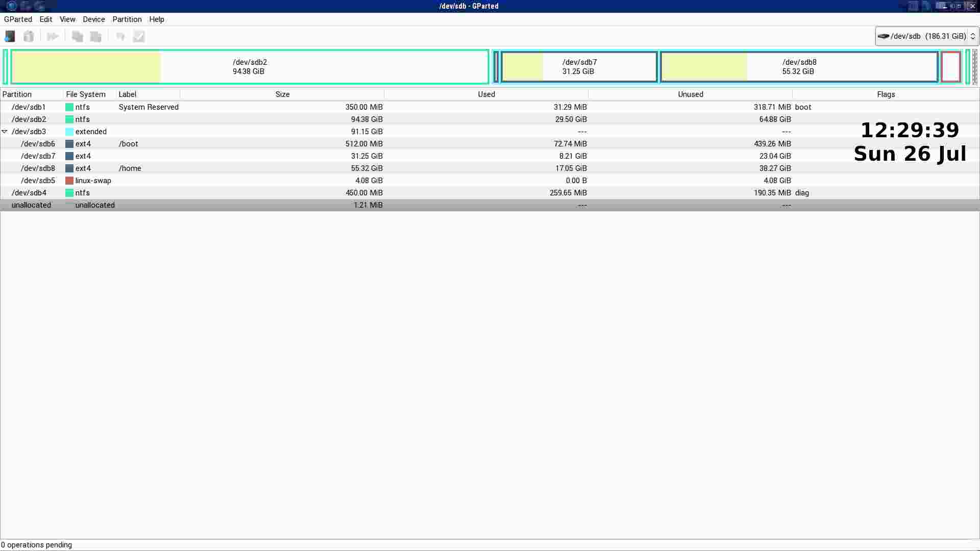Open the Partition menu
This screenshot has width=980, height=551.
pyautogui.click(x=127, y=19)
